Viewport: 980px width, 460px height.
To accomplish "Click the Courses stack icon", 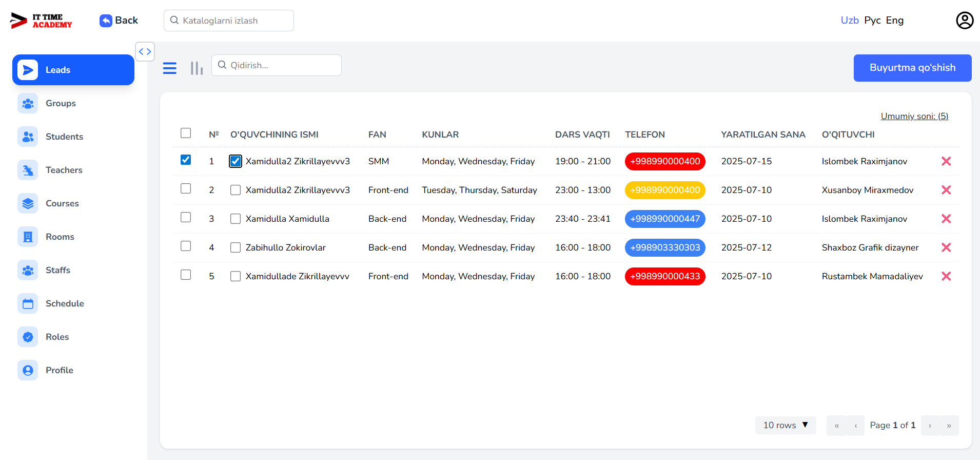I will click(28, 203).
